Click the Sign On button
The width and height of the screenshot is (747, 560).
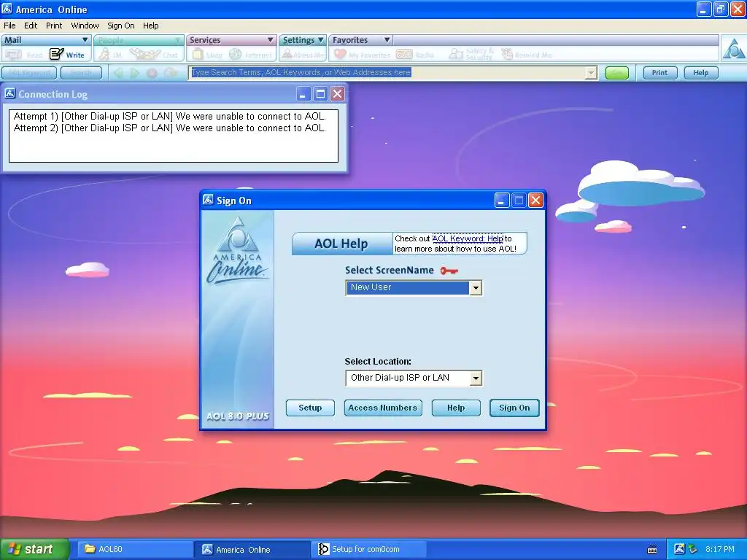pos(514,408)
